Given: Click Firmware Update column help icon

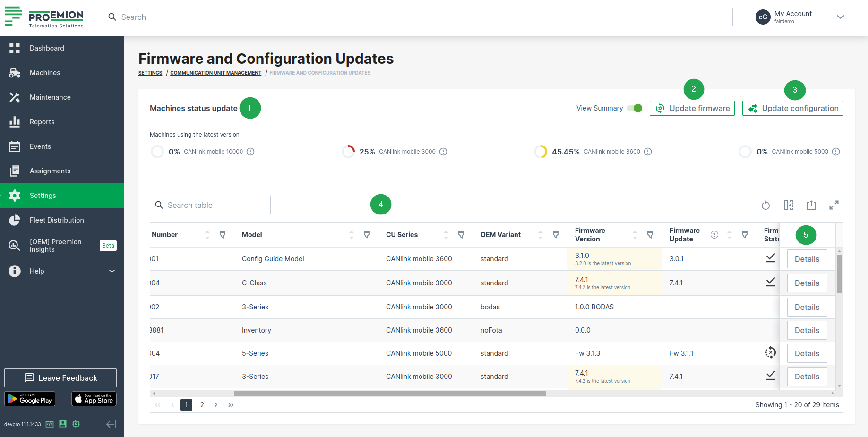Looking at the screenshot, I should (714, 235).
